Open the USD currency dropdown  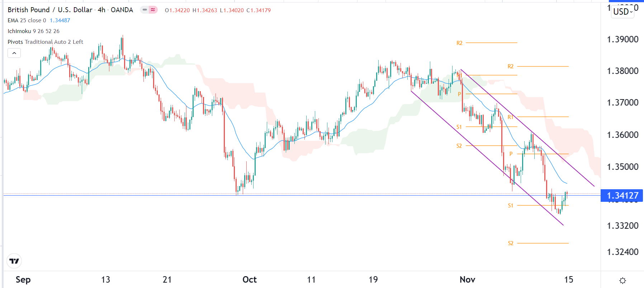click(x=622, y=11)
